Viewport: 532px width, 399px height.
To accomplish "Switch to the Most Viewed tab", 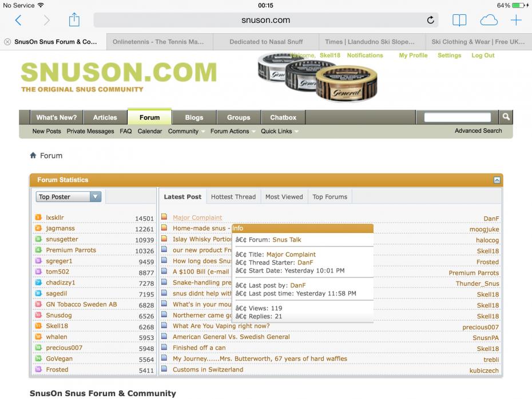I will point(284,197).
